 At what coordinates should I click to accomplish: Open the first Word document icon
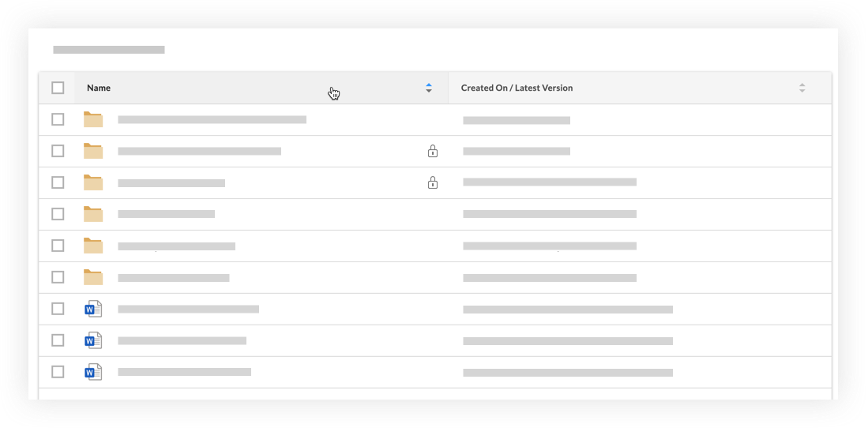click(x=93, y=309)
